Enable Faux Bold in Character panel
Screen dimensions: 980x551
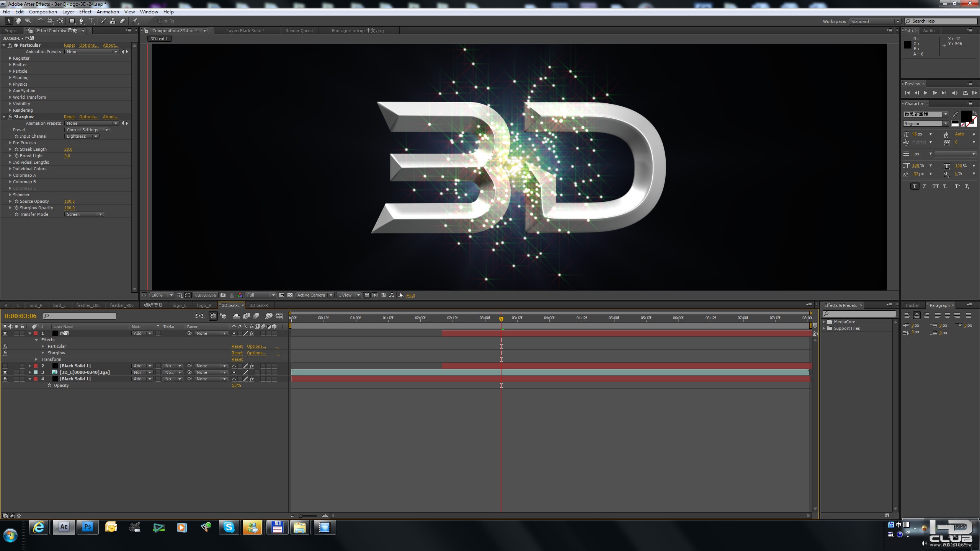pyautogui.click(x=915, y=186)
